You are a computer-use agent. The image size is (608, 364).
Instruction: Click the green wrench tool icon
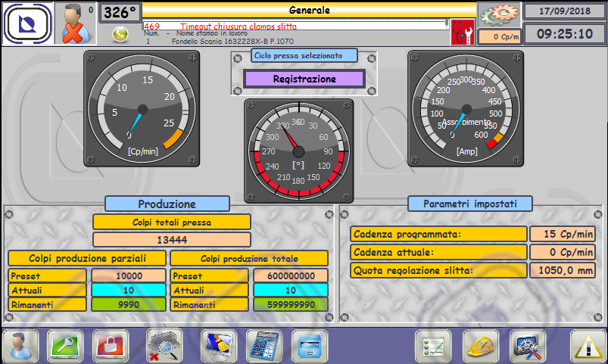pos(67,347)
